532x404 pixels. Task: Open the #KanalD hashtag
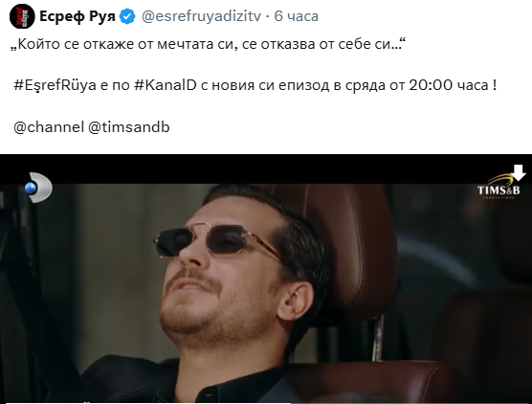[x=166, y=85]
